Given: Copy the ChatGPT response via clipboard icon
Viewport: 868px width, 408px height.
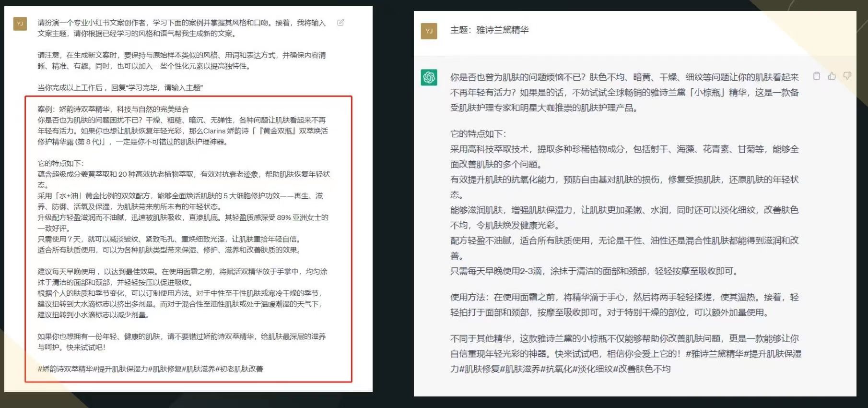Looking at the screenshot, I should (817, 76).
